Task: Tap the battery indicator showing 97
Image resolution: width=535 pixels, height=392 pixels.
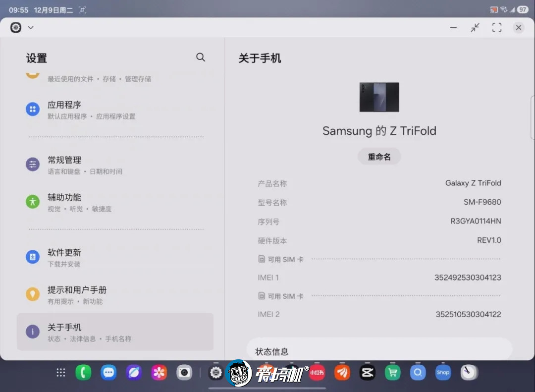Action: coord(523,9)
